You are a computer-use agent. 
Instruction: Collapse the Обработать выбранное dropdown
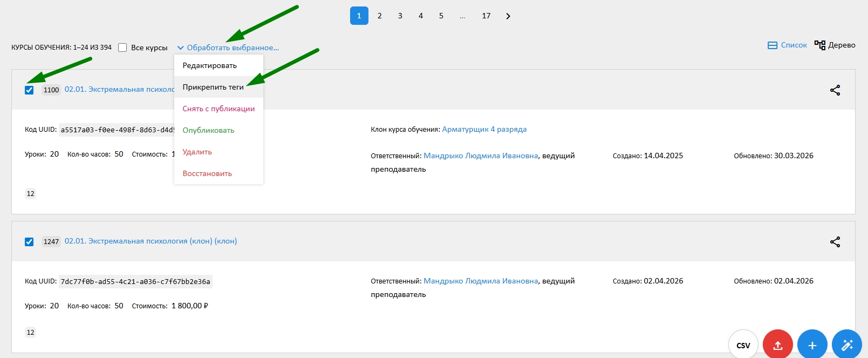[228, 48]
